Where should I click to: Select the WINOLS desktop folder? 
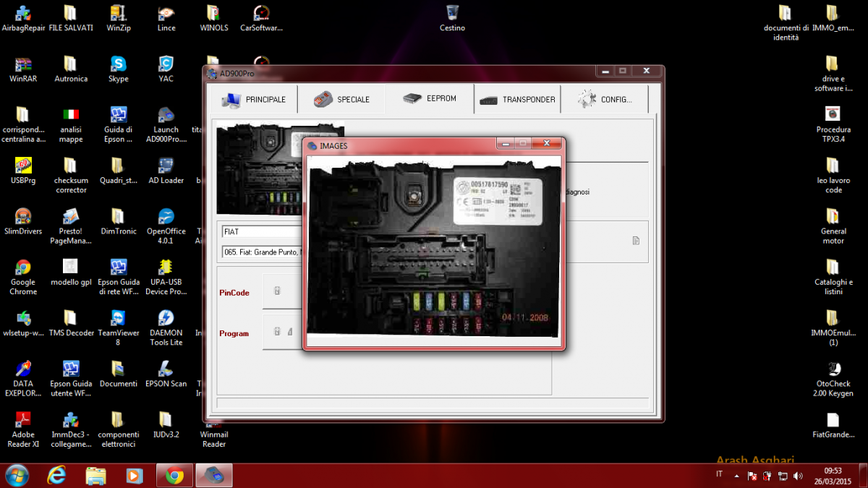(x=213, y=19)
